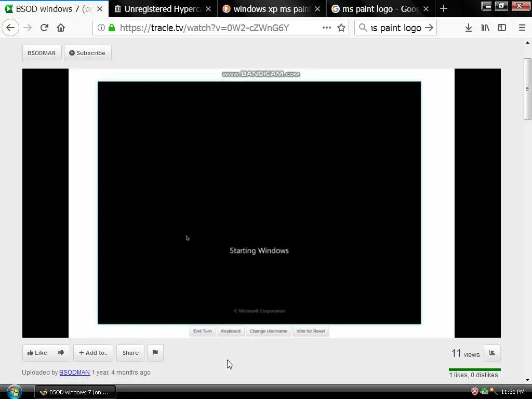
Task: Click the red shield security tray icon
Action: coord(475,392)
